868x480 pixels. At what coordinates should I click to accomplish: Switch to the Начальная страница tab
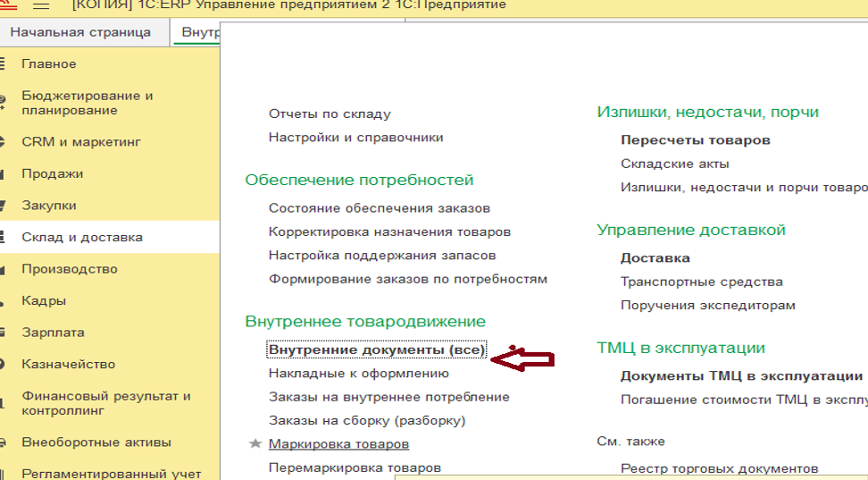click(80, 32)
